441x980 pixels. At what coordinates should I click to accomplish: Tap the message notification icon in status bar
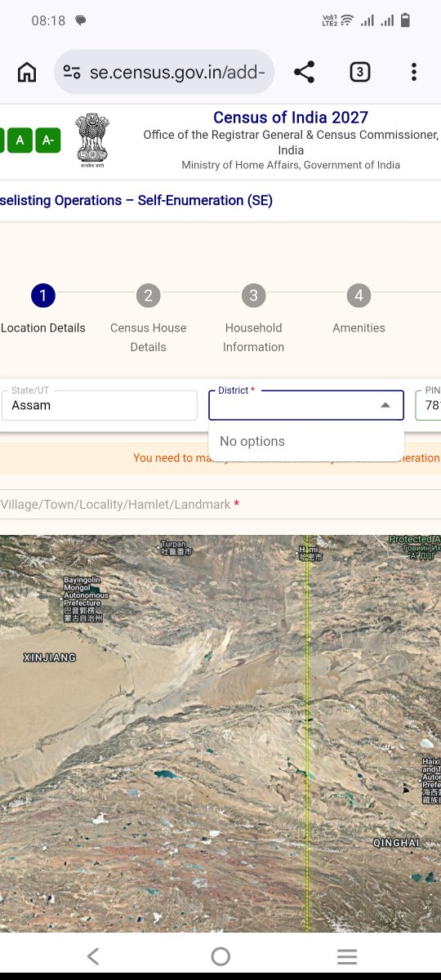point(80,20)
